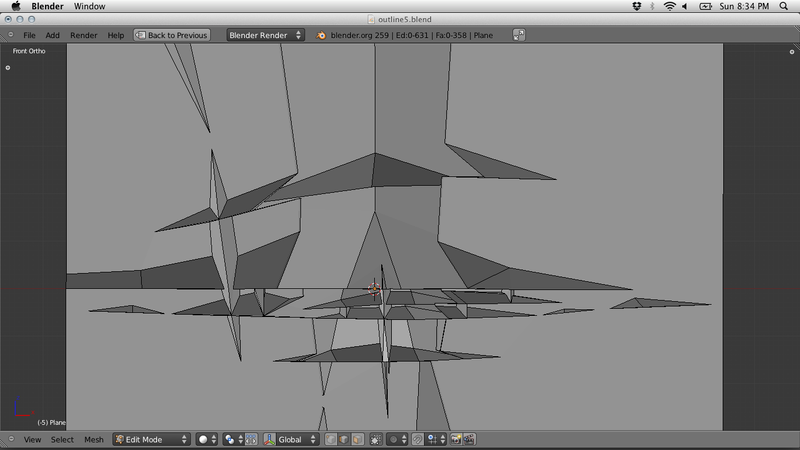
Task: Collapse the info header with its round button
Action: [11, 35]
